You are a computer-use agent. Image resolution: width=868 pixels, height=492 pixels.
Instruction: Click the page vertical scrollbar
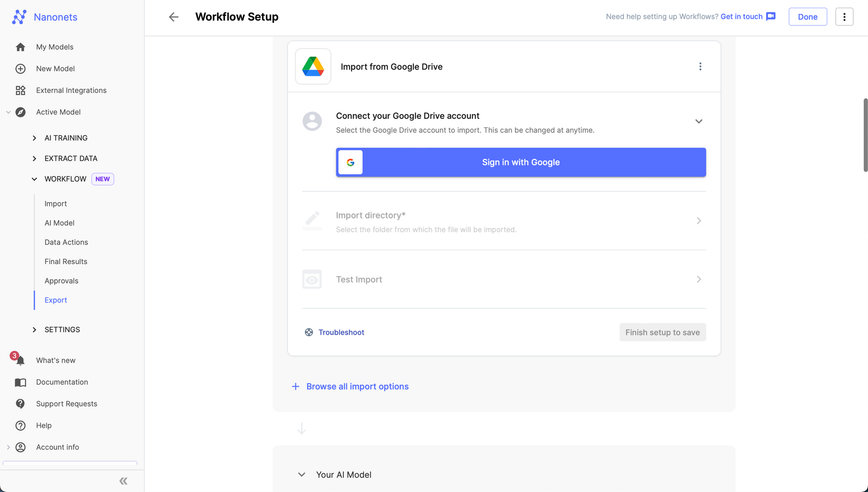865,136
